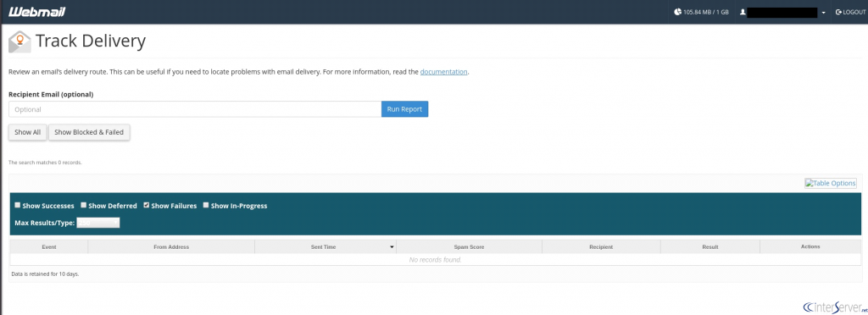The width and height of the screenshot is (868, 315).
Task: Click 'Data is retained for 10 days.' text
Action: 45,274
